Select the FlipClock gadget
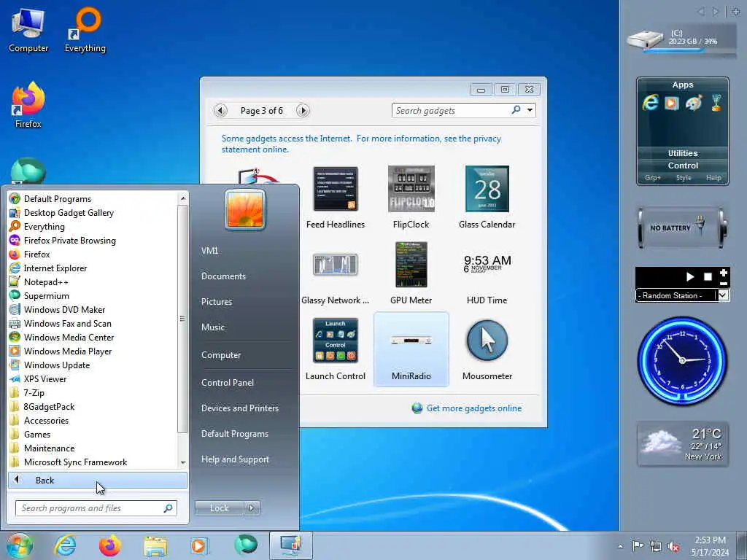 tap(411, 198)
